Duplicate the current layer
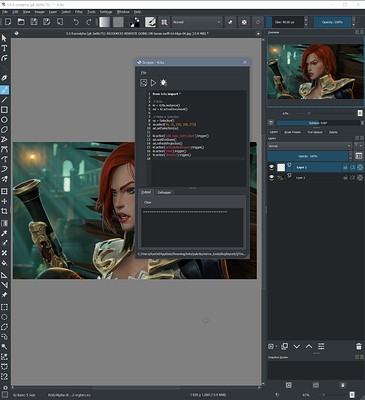The height and width of the screenshot is (400, 365). [x=284, y=346]
